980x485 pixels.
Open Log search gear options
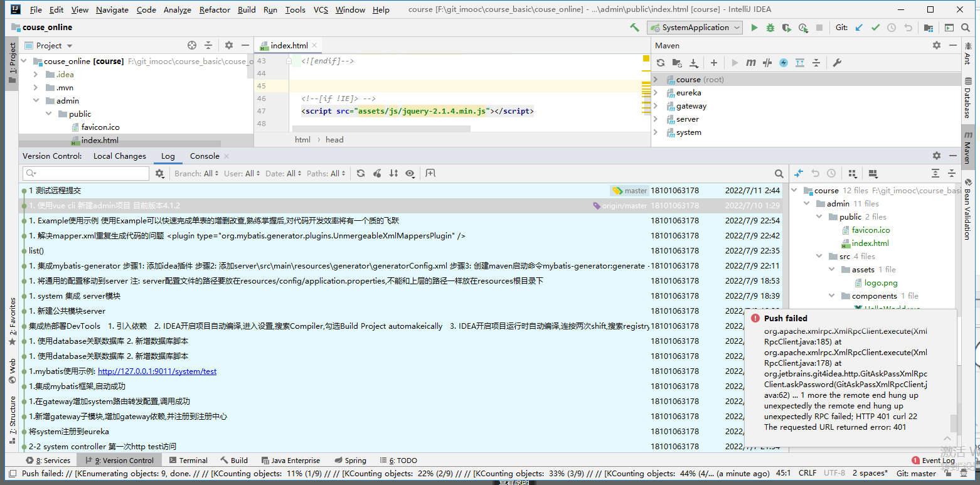[x=160, y=174]
